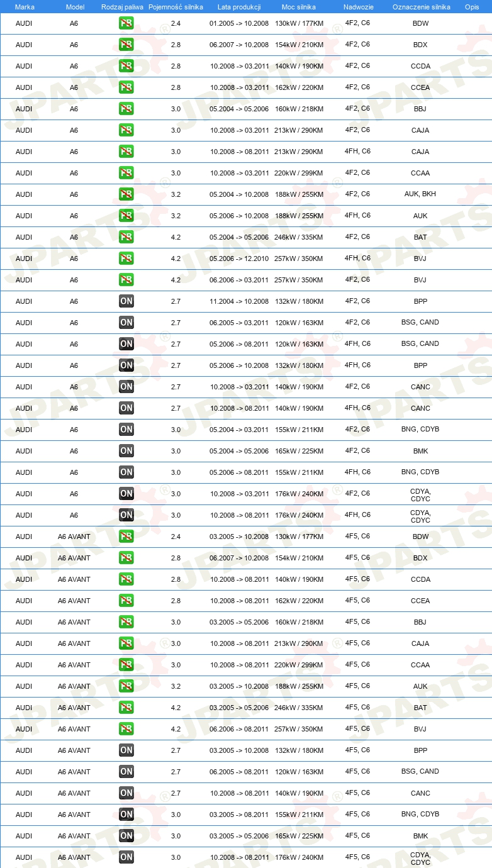The height and width of the screenshot is (868, 492).
Task: Select the production years cell 01.2005 -> 10.2008
Action: pyautogui.click(x=239, y=24)
